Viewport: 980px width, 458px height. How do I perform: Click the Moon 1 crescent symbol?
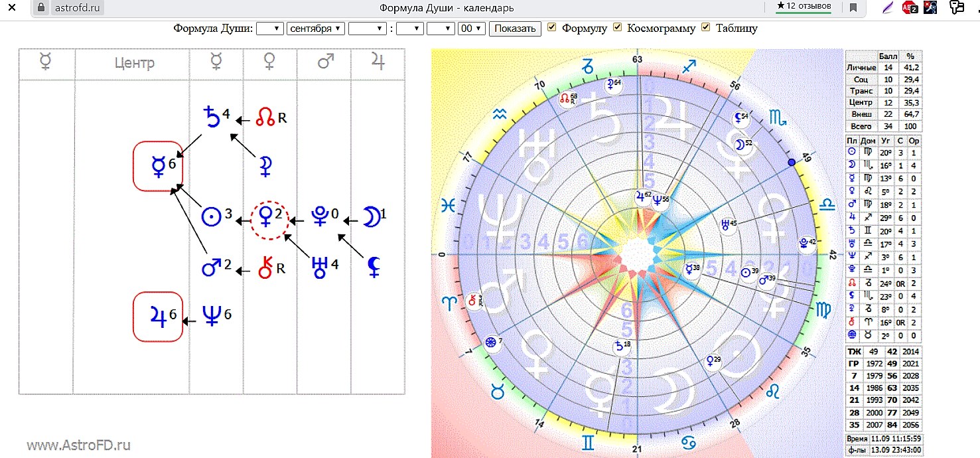pyautogui.click(x=371, y=216)
